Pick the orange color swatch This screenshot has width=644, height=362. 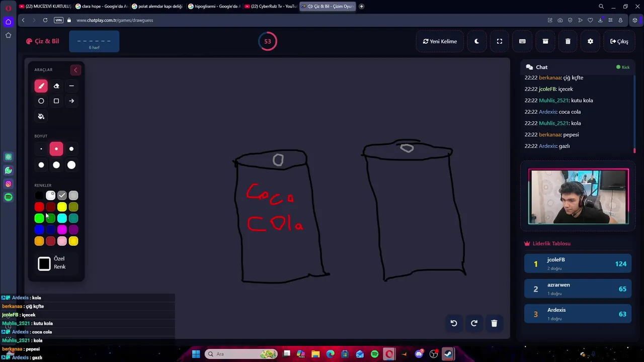(39, 241)
